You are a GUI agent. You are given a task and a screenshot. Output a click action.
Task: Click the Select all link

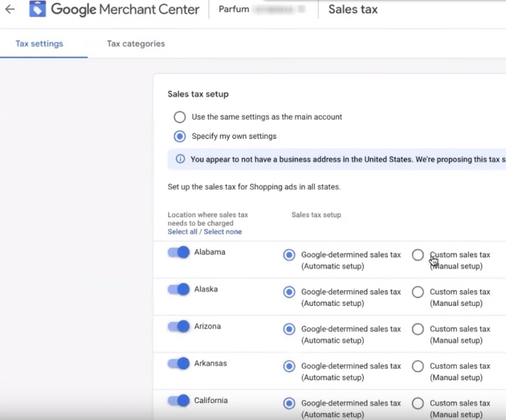tap(182, 232)
